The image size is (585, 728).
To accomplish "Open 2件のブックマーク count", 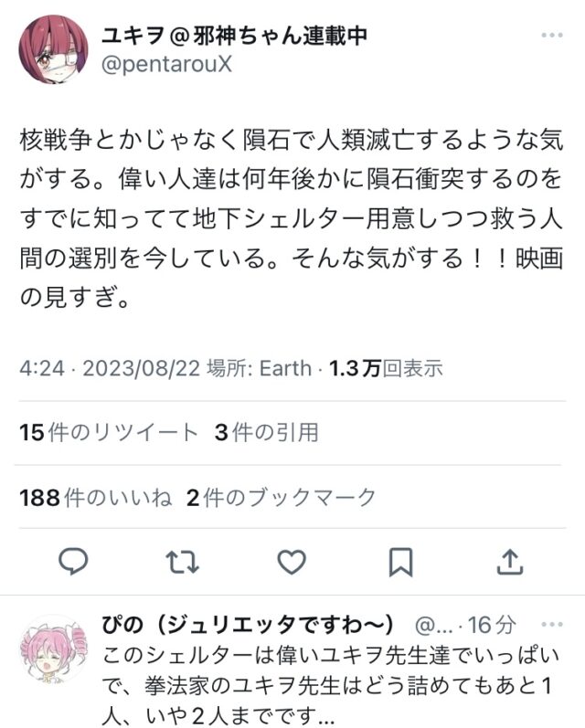I will (281, 497).
